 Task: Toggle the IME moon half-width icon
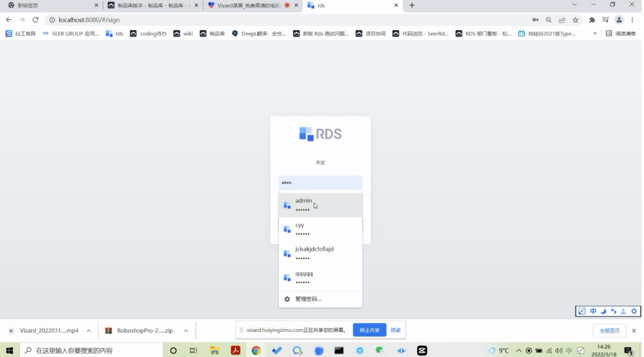coord(603,311)
